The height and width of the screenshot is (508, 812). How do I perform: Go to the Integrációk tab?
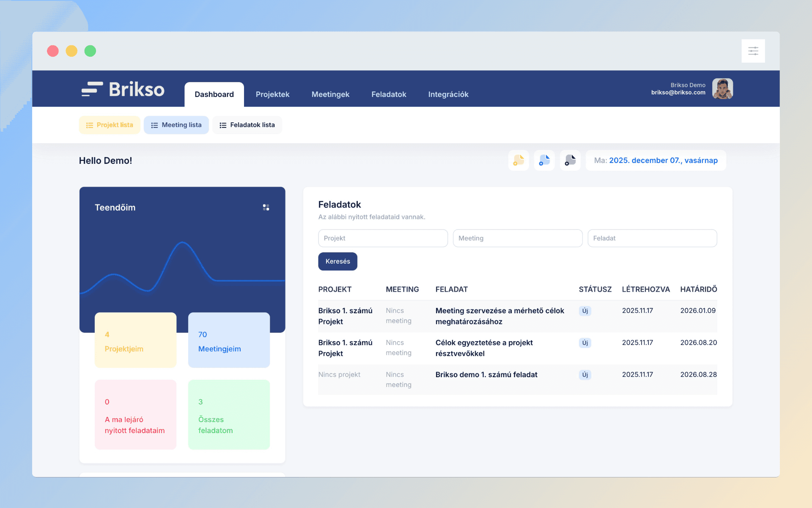coord(448,94)
